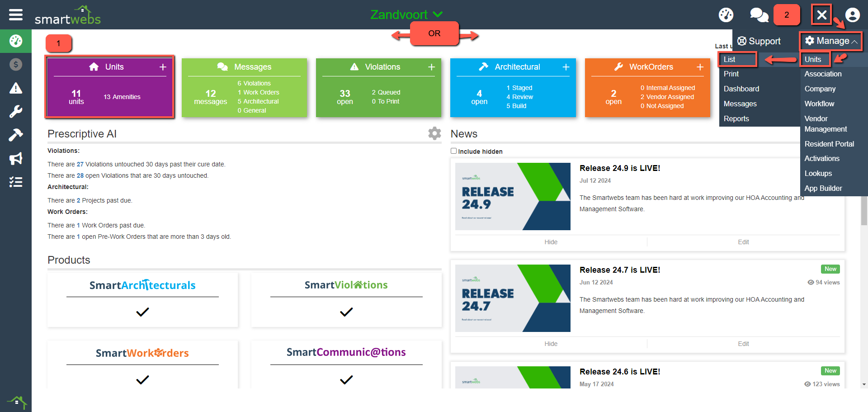Click 13 Amenities on Units tile
868x412 pixels.
tap(122, 97)
